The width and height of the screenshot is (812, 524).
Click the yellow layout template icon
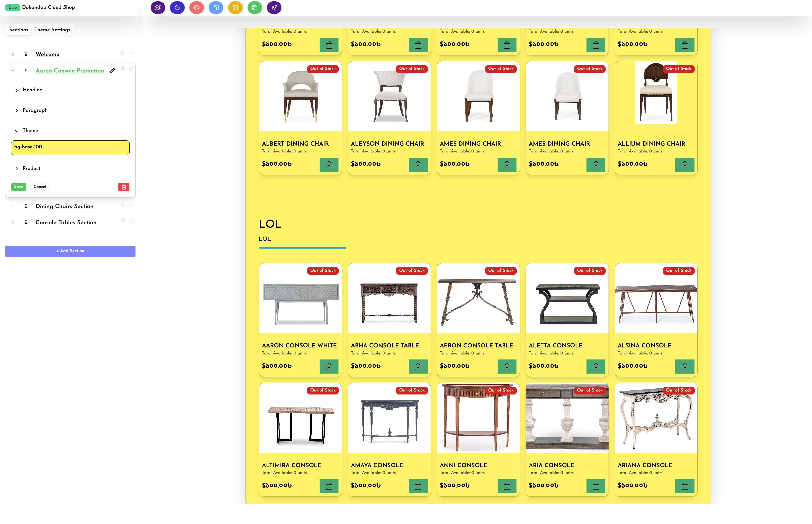pyautogui.click(x=235, y=7)
